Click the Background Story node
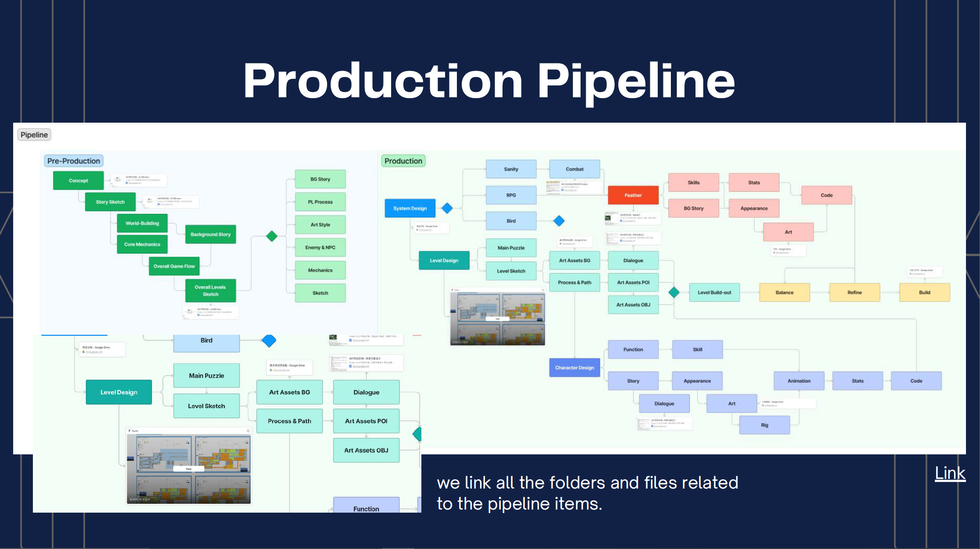 210,234
